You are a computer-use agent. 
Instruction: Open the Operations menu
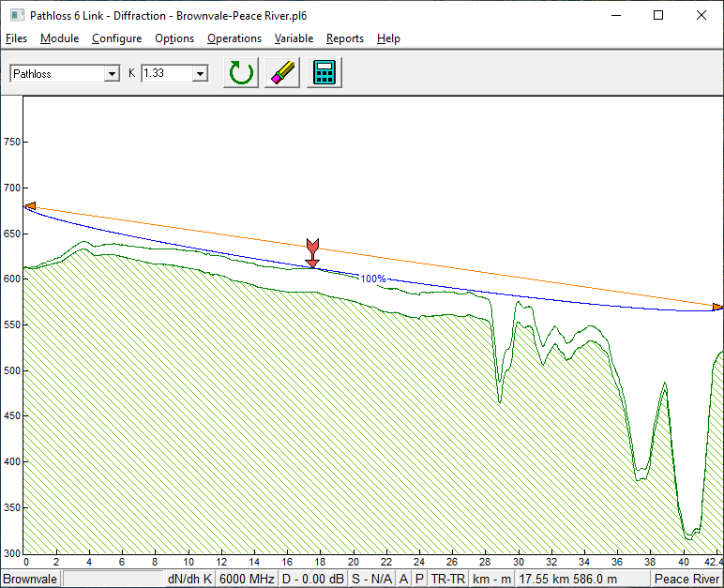234,38
